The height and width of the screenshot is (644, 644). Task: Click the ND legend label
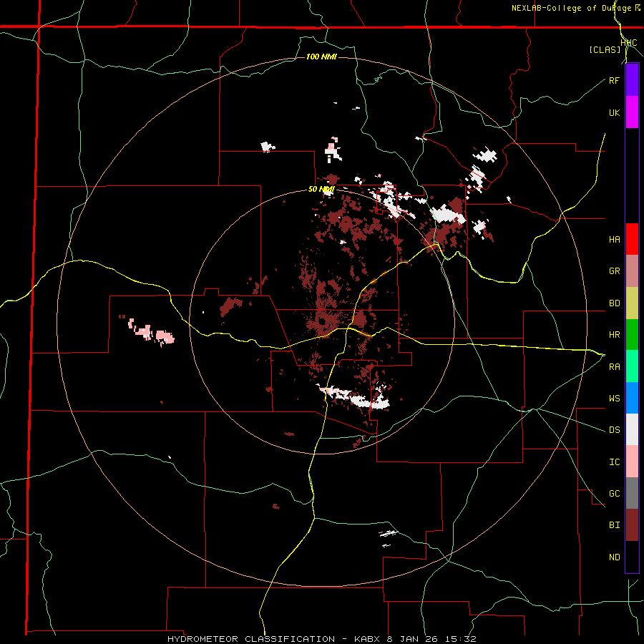(x=614, y=557)
